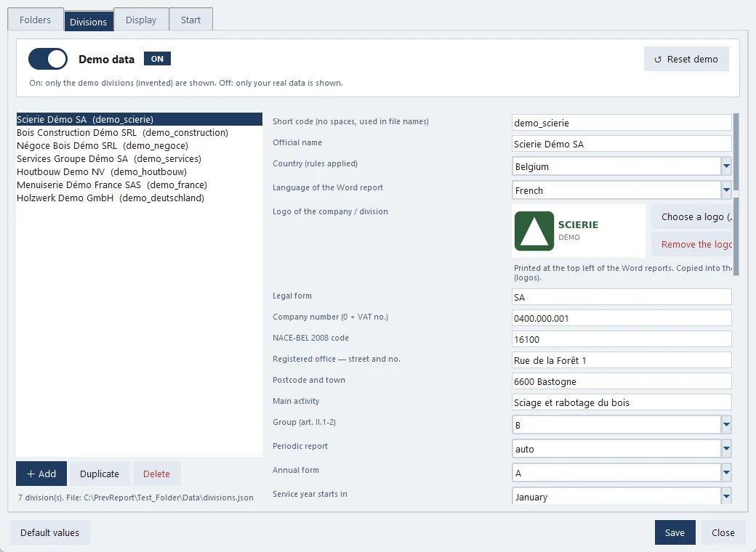
Task: Click the Reset demo button
Action: click(686, 60)
